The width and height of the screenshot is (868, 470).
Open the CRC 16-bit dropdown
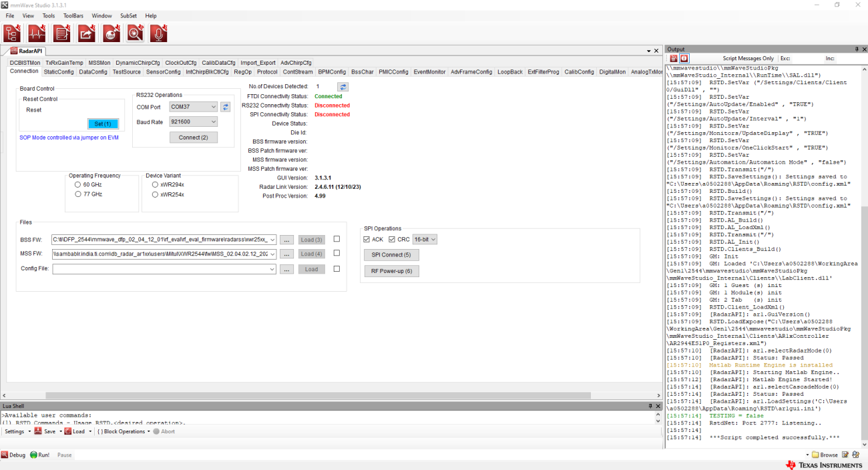(x=425, y=239)
